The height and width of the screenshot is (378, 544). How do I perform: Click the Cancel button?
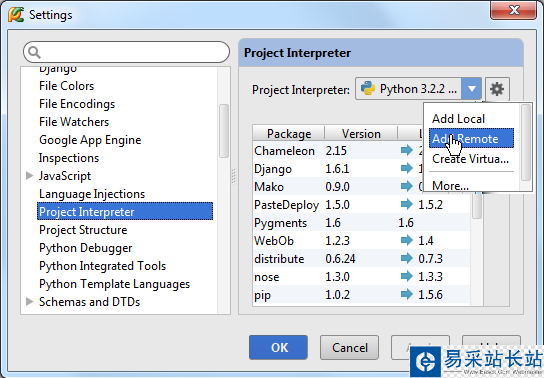coord(349,347)
